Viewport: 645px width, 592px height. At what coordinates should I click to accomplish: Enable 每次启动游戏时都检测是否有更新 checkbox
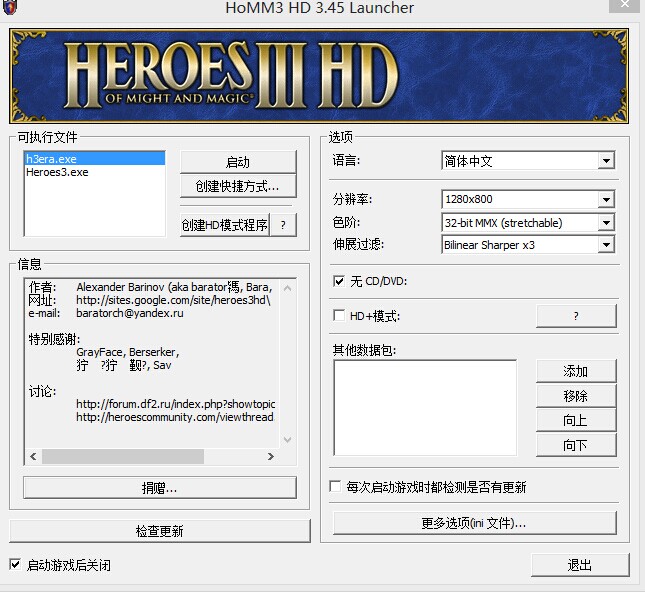[x=335, y=487]
